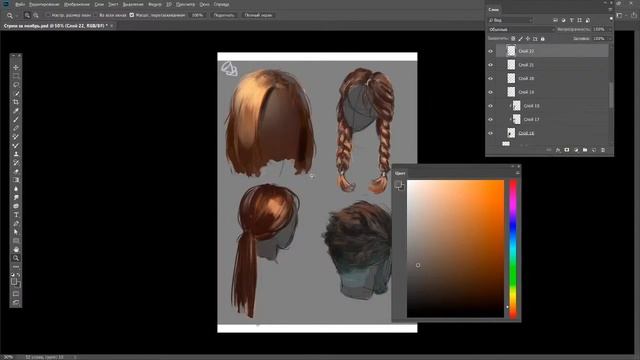Open workspace switcher icon top right
Screen dimensions: 640x360
pyautogui.click(x=620, y=15)
